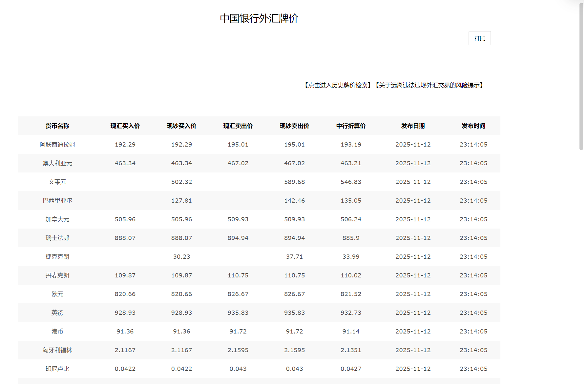This screenshot has height=384, width=588.
Task: Click the 发布时间 column header
Action: [473, 126]
